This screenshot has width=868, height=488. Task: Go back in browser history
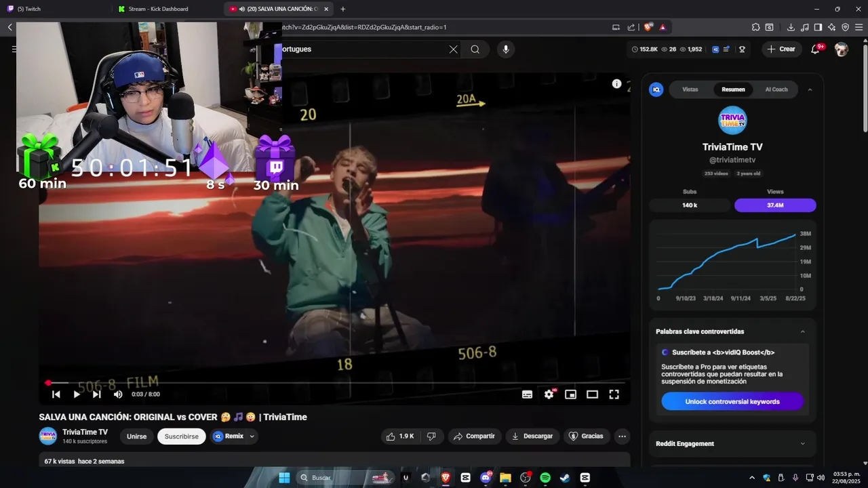pos(9,27)
